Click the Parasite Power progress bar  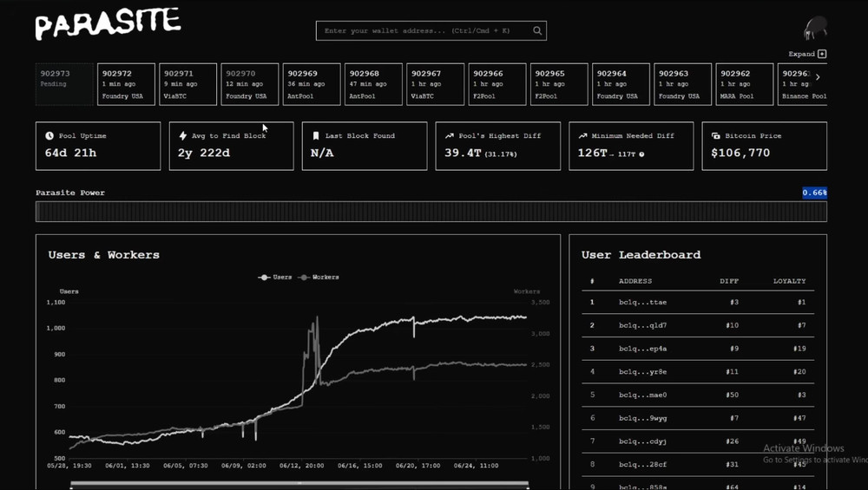pos(431,212)
